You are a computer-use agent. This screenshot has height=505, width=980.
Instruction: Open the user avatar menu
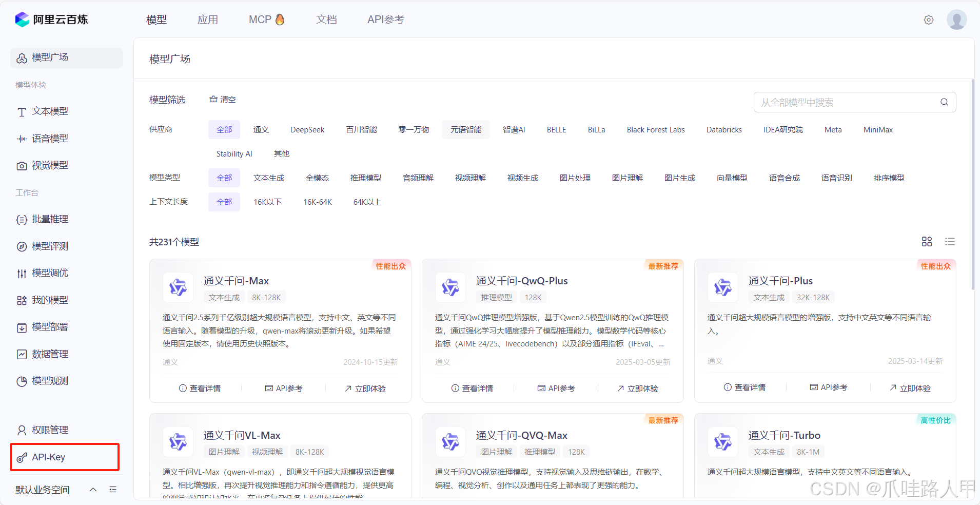pyautogui.click(x=956, y=20)
